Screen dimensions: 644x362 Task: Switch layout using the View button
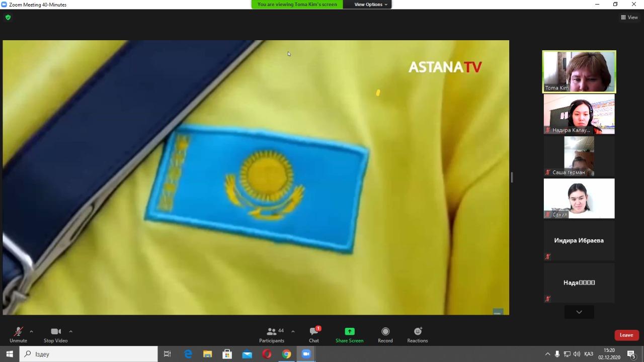point(629,18)
